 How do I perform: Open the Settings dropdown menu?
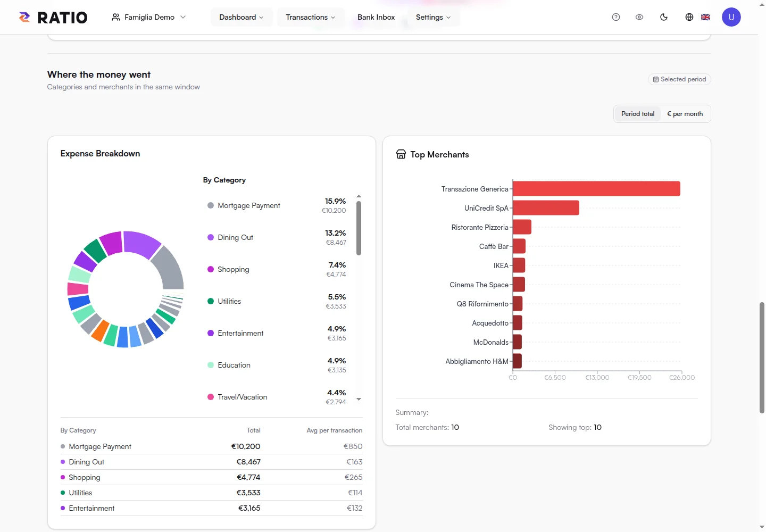click(x=433, y=17)
